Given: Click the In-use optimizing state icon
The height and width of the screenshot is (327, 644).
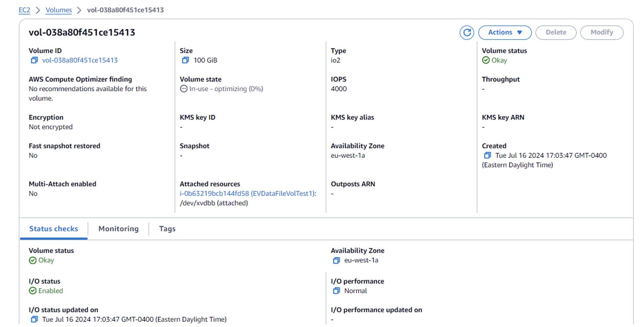Looking at the screenshot, I should [183, 89].
